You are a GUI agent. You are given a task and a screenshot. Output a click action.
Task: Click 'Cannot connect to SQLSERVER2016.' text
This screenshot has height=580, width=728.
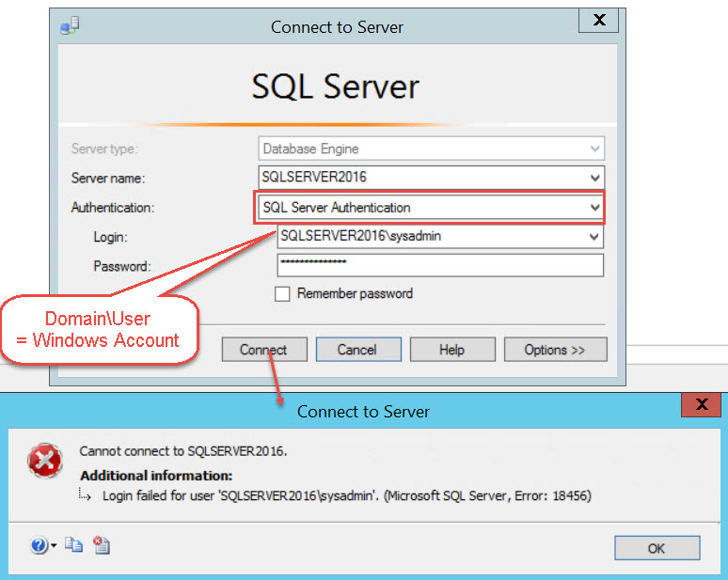[x=182, y=451]
